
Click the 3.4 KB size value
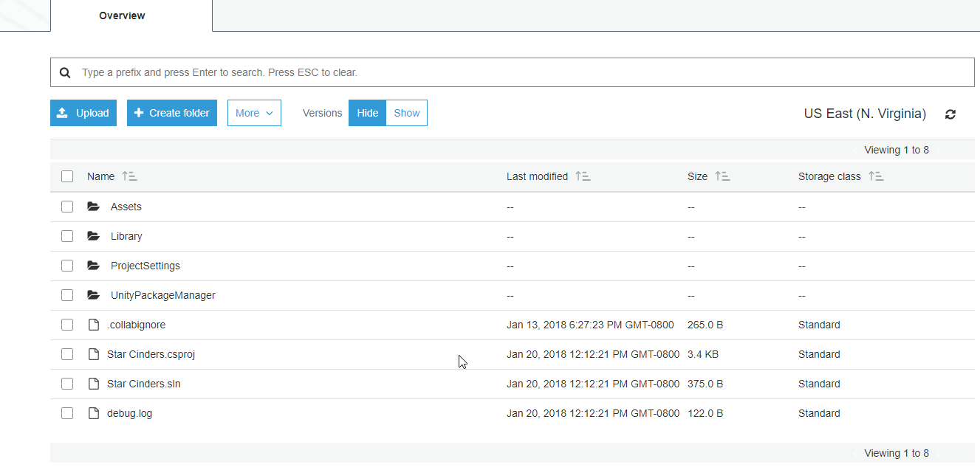click(x=703, y=354)
